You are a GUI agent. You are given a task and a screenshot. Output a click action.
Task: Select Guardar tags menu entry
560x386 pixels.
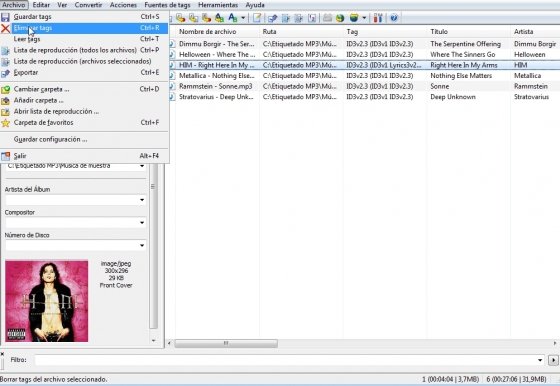pyautogui.click(x=84, y=17)
